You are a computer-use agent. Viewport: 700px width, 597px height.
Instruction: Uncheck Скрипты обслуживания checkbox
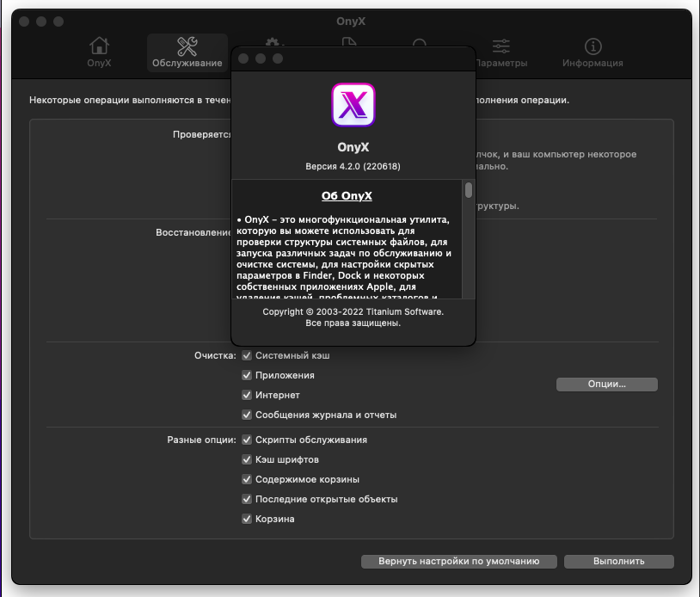(x=247, y=440)
